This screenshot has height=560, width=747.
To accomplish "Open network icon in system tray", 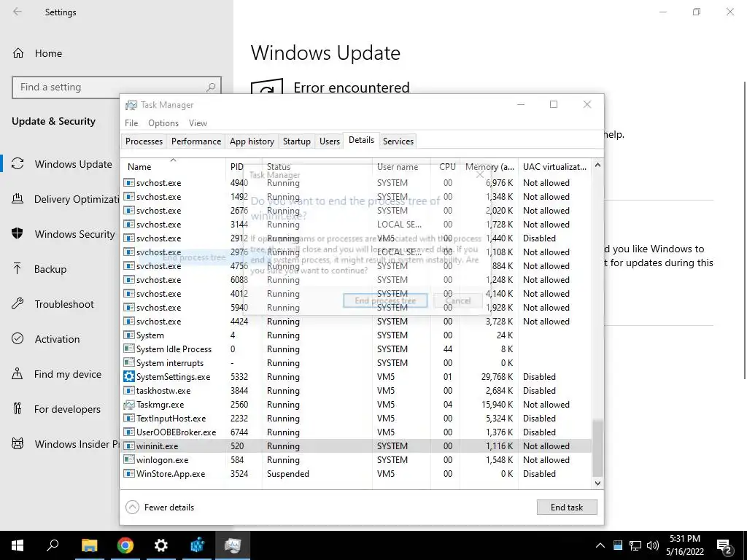I will point(635,545).
